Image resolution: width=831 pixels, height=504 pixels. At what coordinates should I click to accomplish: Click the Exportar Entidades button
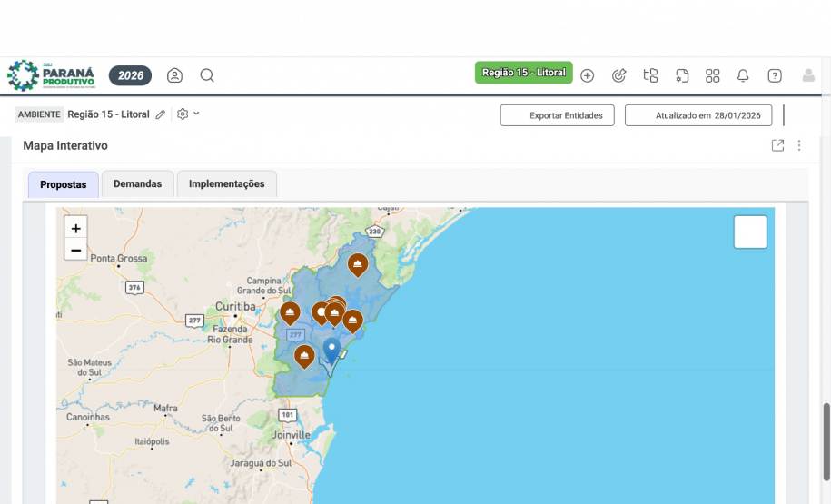coord(557,115)
